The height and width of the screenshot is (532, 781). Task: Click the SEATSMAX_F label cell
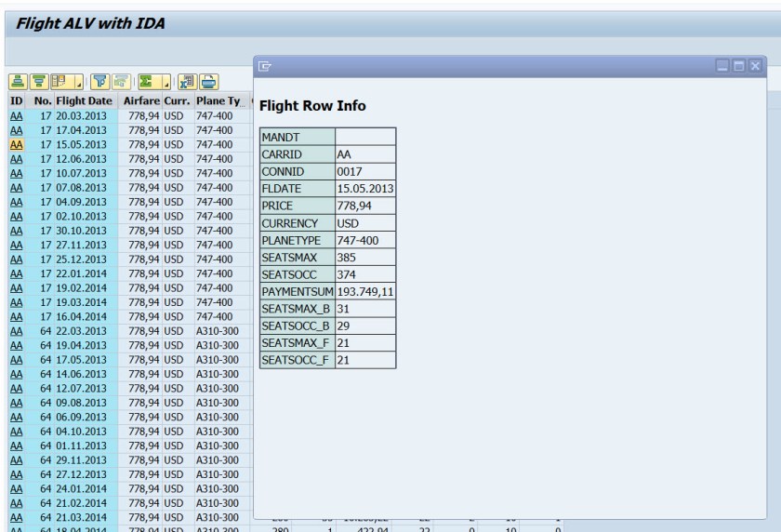pyautogui.click(x=298, y=342)
